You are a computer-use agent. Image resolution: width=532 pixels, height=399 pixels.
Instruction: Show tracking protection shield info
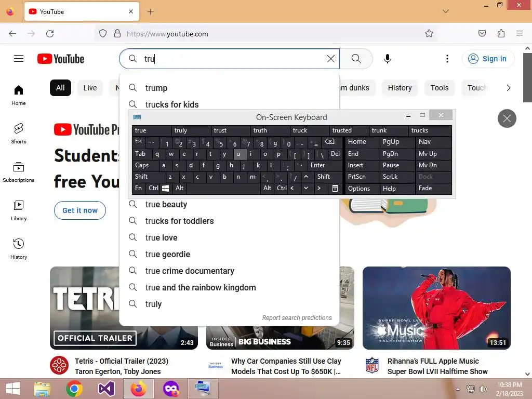click(x=103, y=34)
